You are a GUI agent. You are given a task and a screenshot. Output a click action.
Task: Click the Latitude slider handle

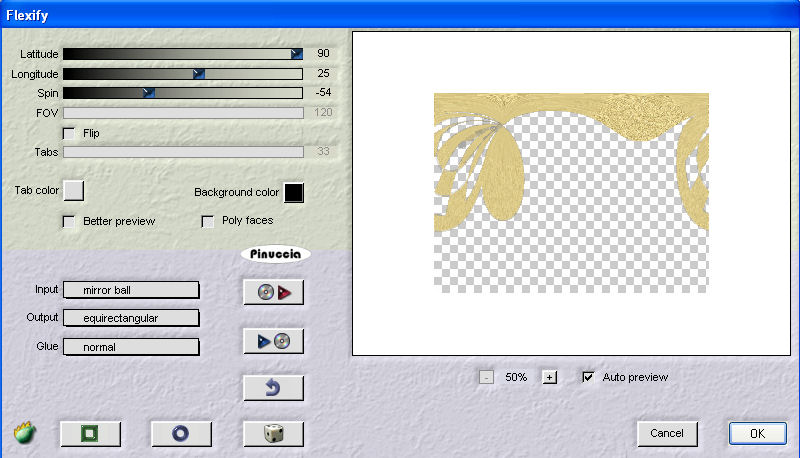(296, 54)
